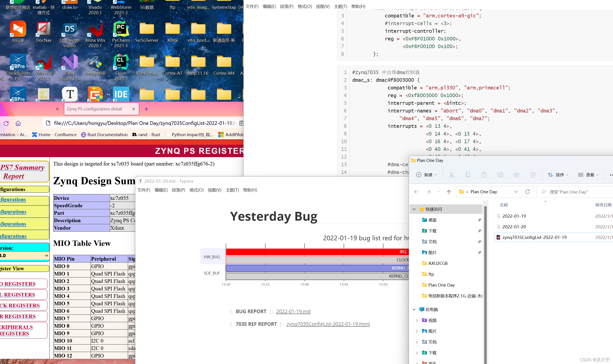
Task: Click the grey CLOCK bar in chart
Action: pos(317,260)
